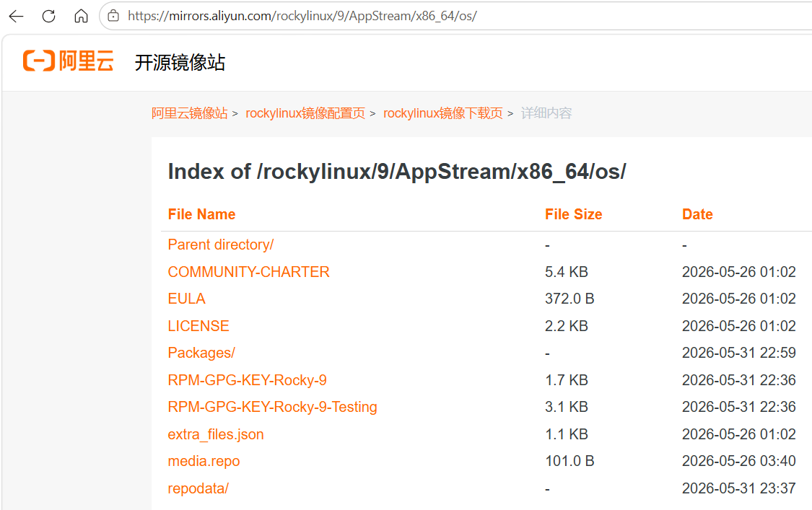Go to 阿里云镜像站 breadcrumb
This screenshot has height=510, width=812.
pos(190,113)
